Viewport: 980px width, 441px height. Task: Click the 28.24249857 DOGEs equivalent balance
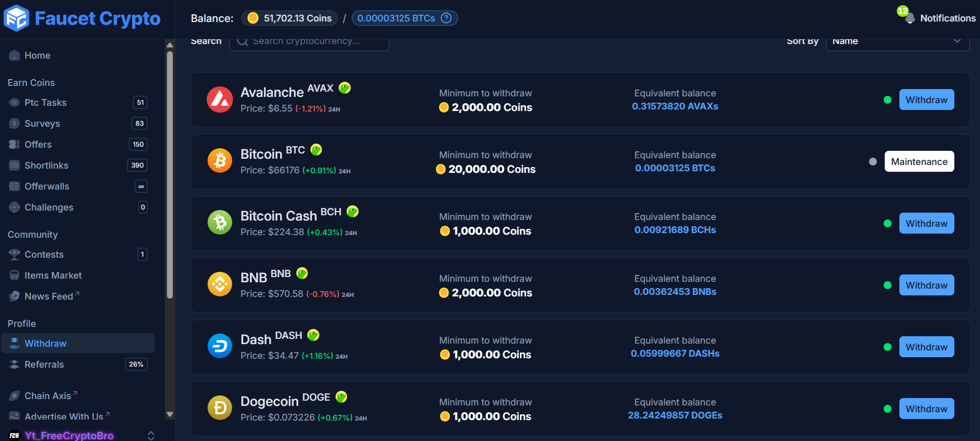(x=675, y=415)
